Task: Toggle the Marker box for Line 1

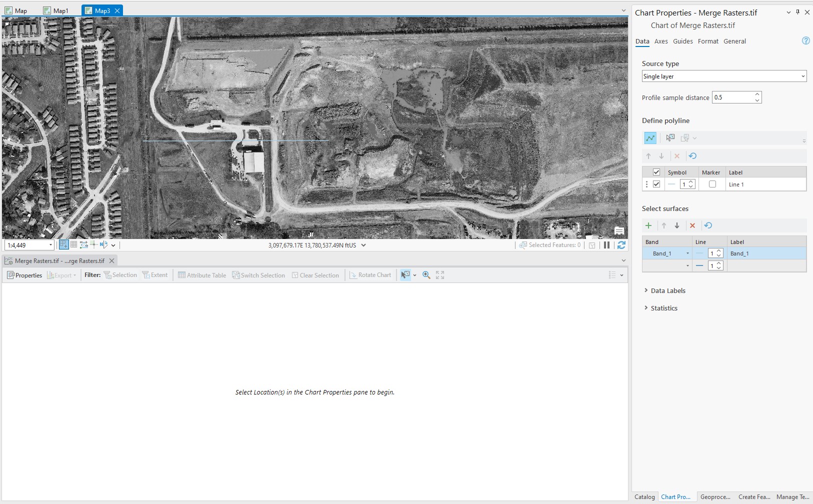Action: coord(712,184)
